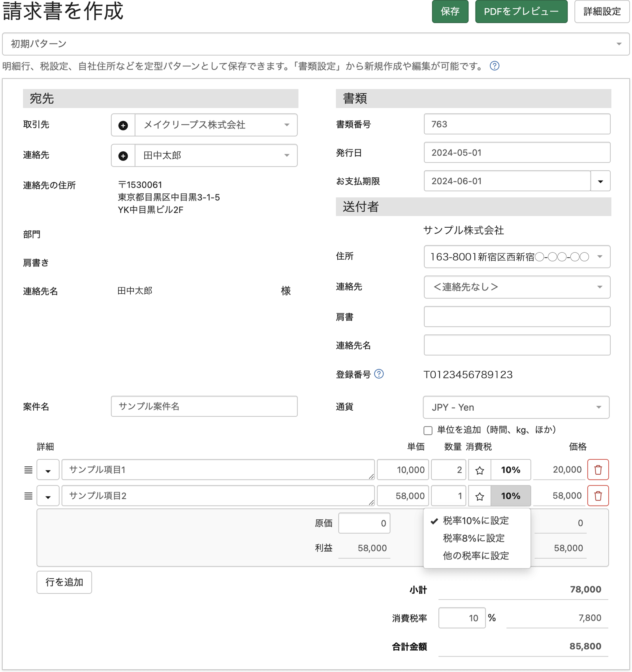Open the 通貨 currency dropdown showing JPY - Yen
This screenshot has height=672, width=632.
coord(515,408)
